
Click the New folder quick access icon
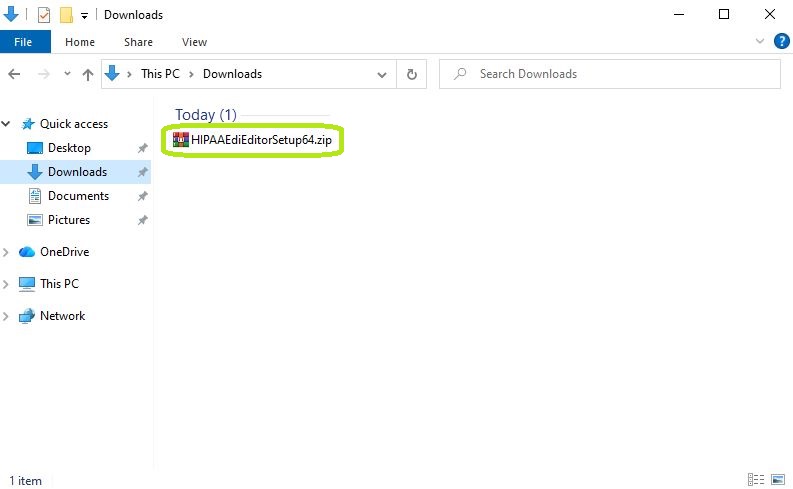[66, 15]
